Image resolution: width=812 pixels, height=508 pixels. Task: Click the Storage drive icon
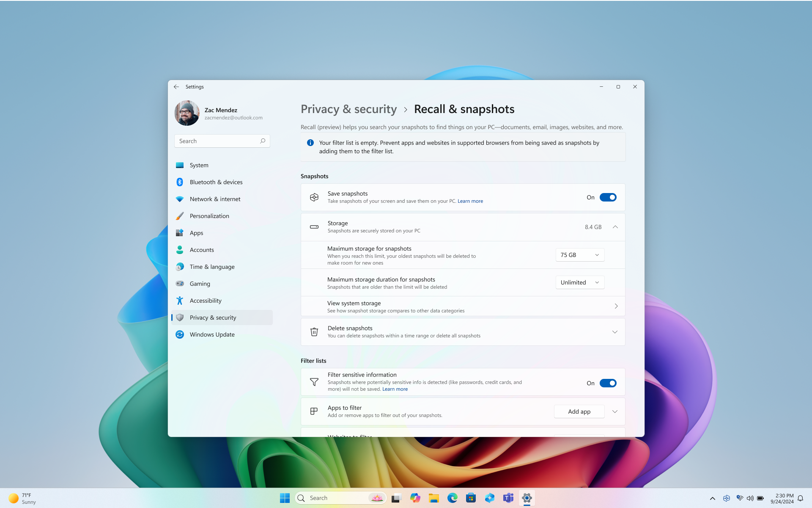pos(314,226)
